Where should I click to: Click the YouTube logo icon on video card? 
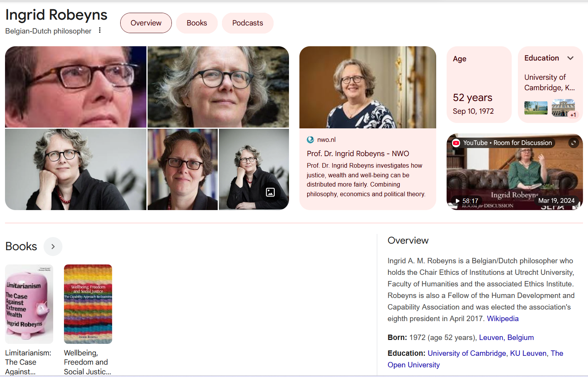pos(456,143)
